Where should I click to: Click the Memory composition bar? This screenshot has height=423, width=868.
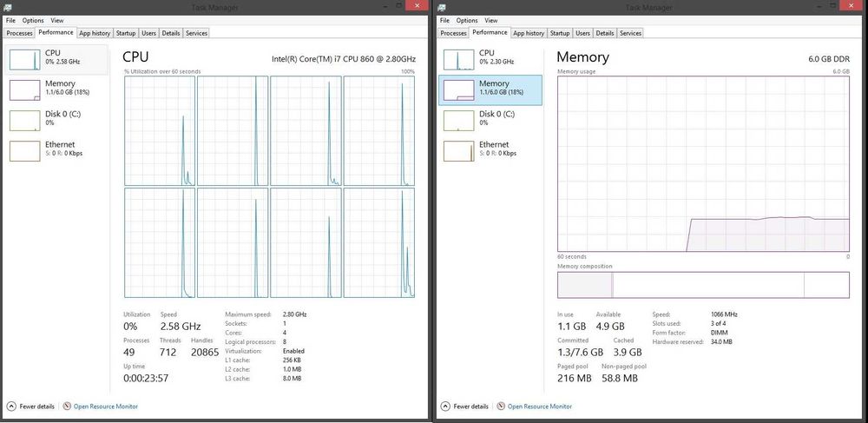click(x=703, y=285)
